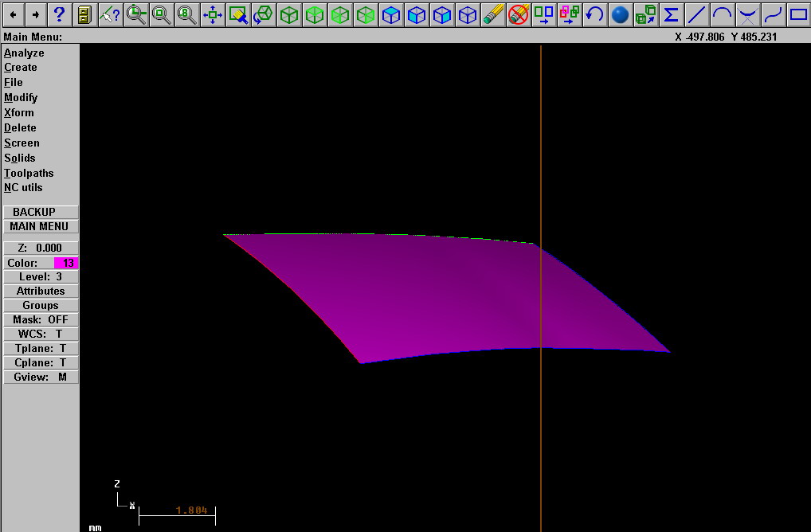811x532 pixels.
Task: Select the Create Arc tool icon
Action: point(722,15)
